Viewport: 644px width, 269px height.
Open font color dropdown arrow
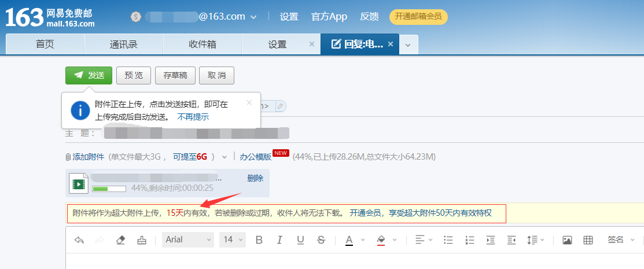click(363, 240)
